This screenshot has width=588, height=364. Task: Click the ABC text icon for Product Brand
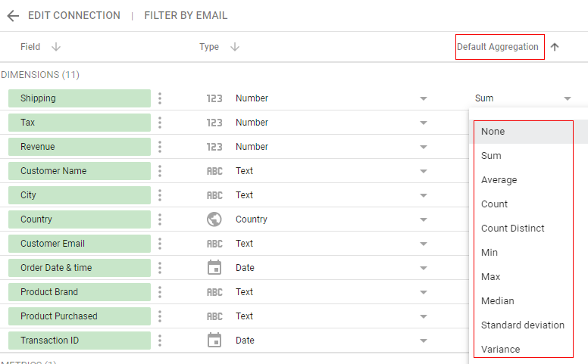click(x=214, y=292)
